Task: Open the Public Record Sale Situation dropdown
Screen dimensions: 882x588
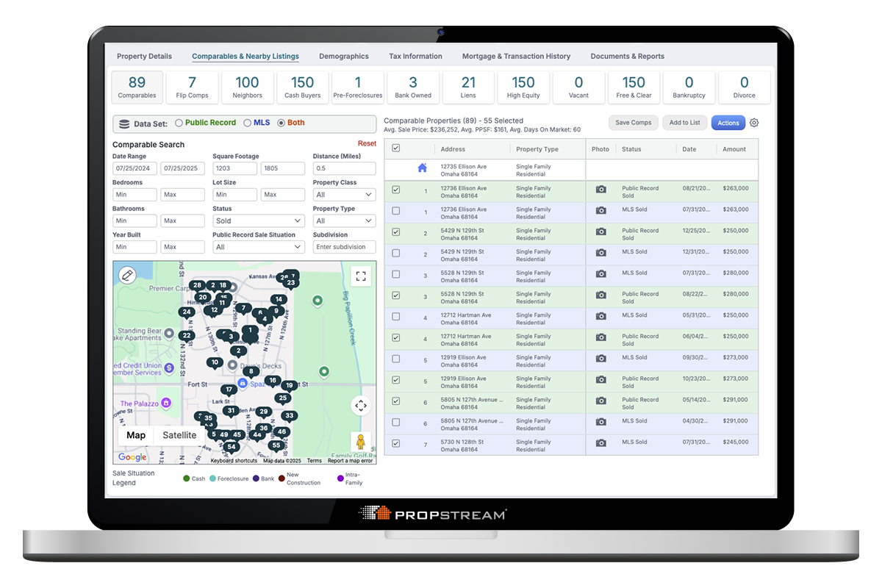Action: 258,246
